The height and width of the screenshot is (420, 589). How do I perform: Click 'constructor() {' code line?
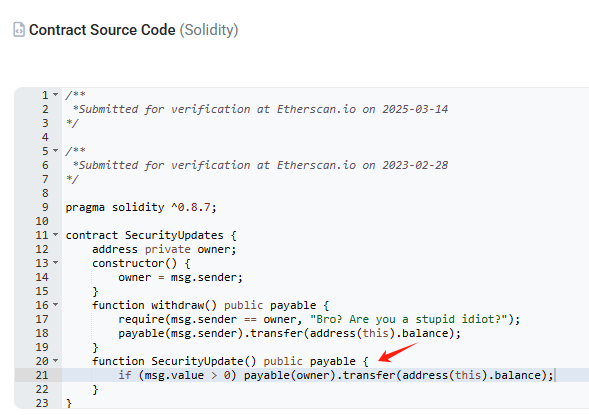click(x=141, y=263)
